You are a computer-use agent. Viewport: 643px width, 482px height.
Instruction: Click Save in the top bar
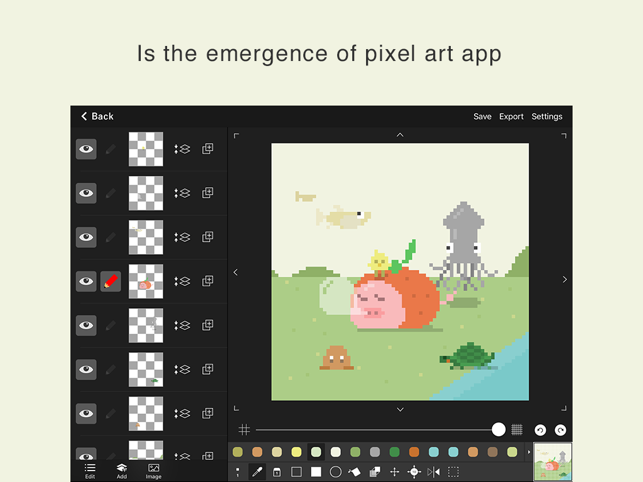(482, 117)
